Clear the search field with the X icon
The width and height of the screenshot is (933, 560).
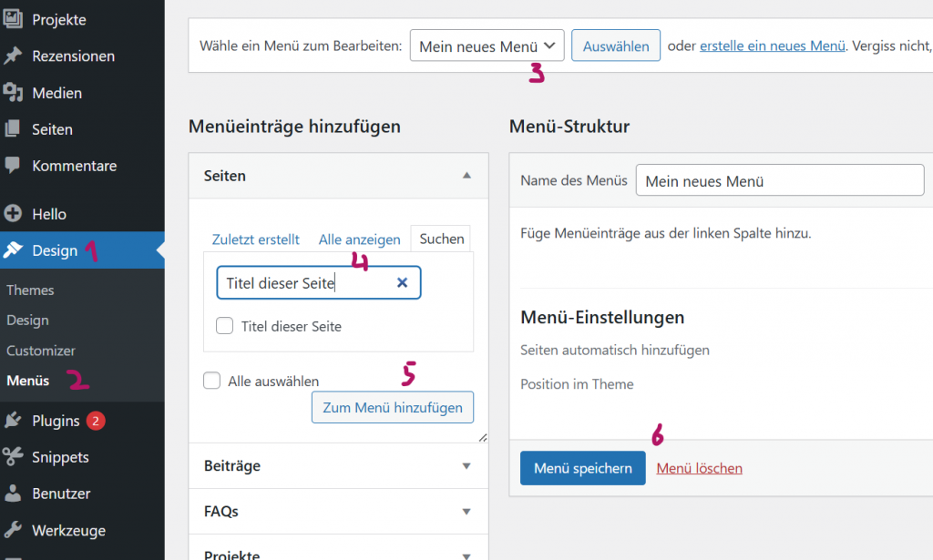pos(402,283)
